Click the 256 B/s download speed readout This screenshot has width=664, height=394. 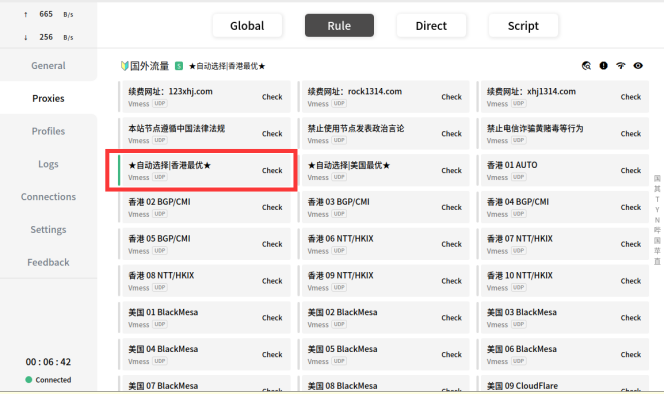49,37
